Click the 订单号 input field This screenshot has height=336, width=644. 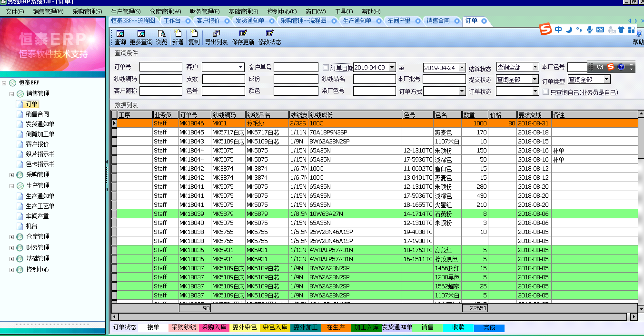coord(160,67)
